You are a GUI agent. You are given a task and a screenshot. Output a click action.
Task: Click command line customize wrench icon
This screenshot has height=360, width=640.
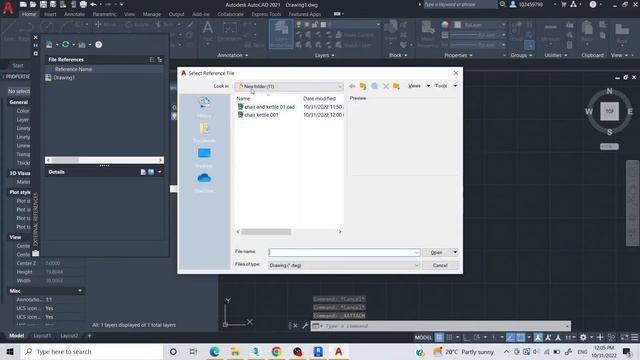tap(305, 326)
